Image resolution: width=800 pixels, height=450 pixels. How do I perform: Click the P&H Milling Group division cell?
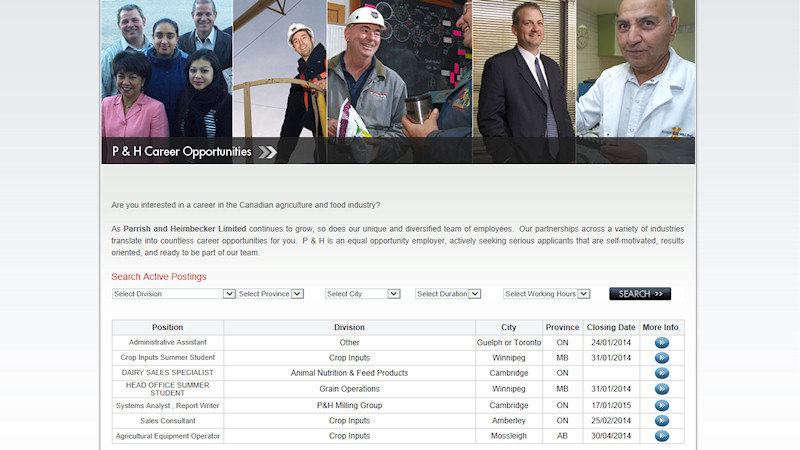(x=349, y=406)
